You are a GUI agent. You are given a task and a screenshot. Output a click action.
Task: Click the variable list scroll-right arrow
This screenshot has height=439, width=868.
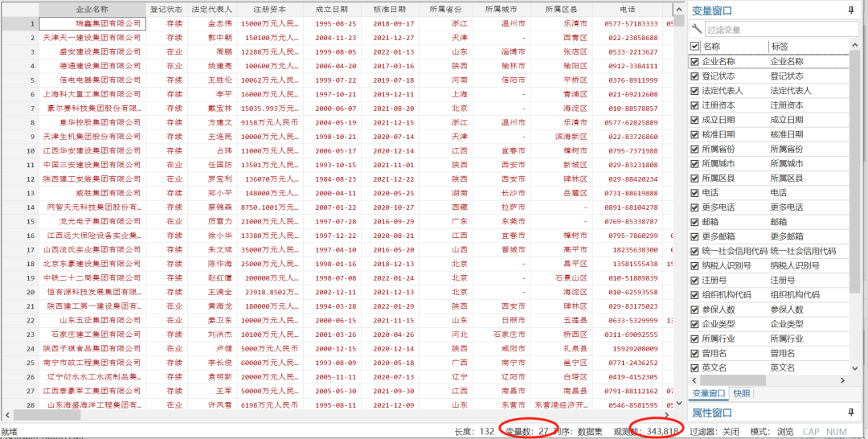pos(842,381)
